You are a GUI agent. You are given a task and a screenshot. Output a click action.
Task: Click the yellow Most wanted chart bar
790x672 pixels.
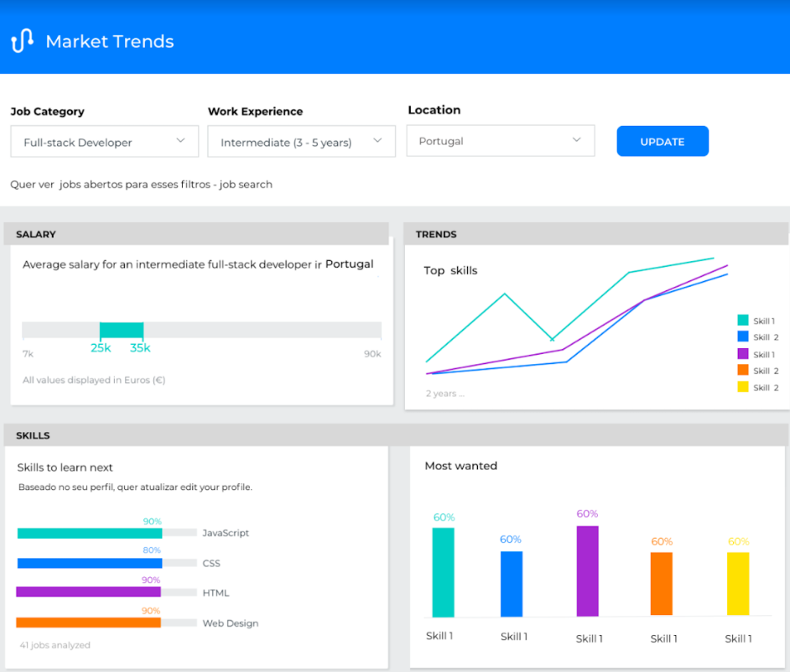pyautogui.click(x=738, y=584)
